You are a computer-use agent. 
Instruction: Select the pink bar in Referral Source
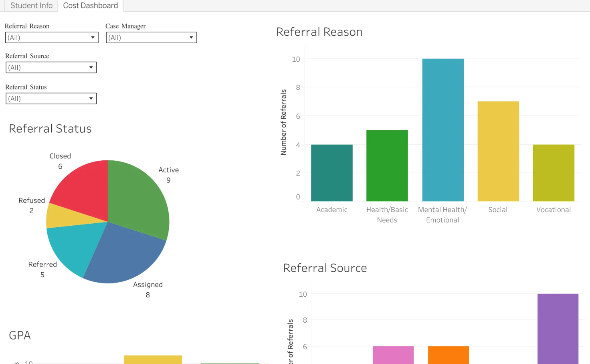coord(393,355)
